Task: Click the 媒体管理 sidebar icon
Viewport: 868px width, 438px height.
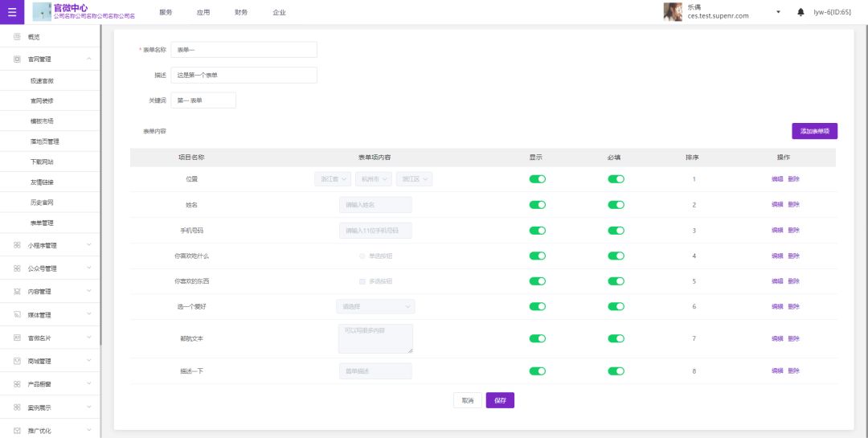Action: pyautogui.click(x=17, y=315)
